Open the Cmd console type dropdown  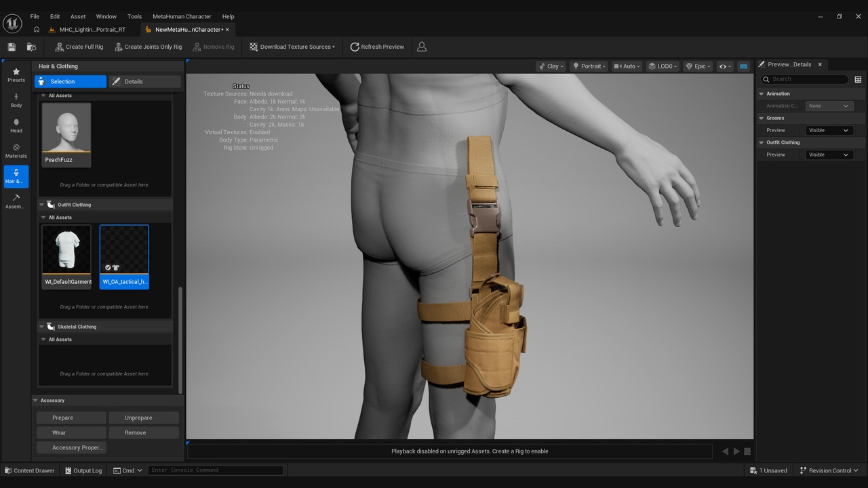point(127,470)
